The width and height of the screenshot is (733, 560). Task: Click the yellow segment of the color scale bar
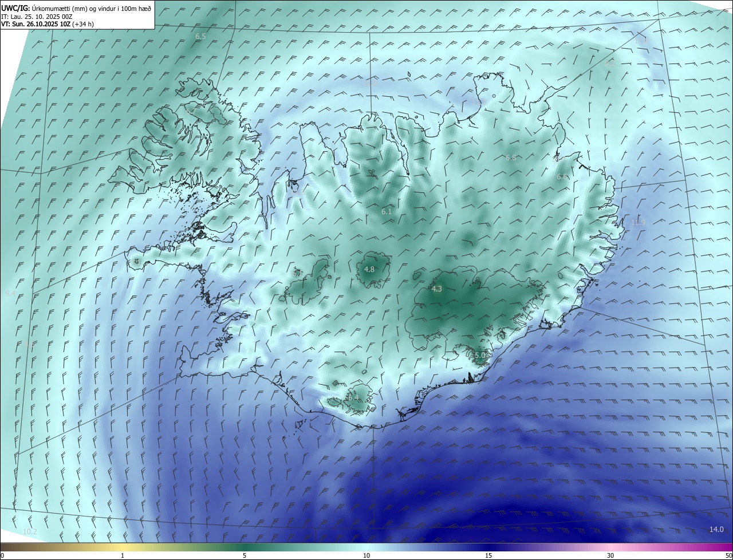tap(123, 547)
